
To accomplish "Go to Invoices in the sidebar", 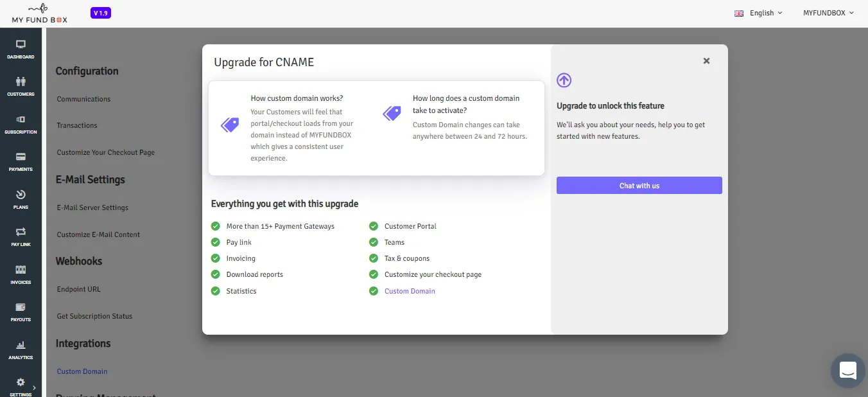I will tap(21, 274).
